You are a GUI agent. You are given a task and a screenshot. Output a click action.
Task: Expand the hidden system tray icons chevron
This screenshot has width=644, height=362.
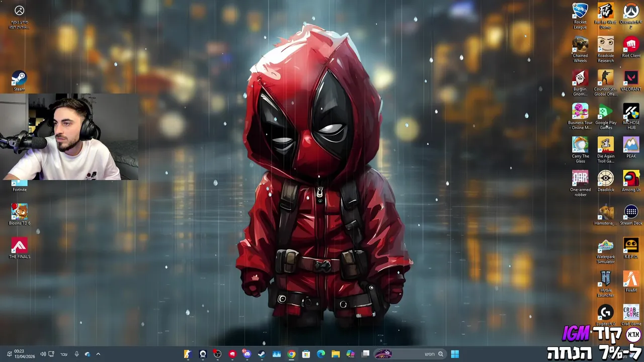click(x=98, y=354)
